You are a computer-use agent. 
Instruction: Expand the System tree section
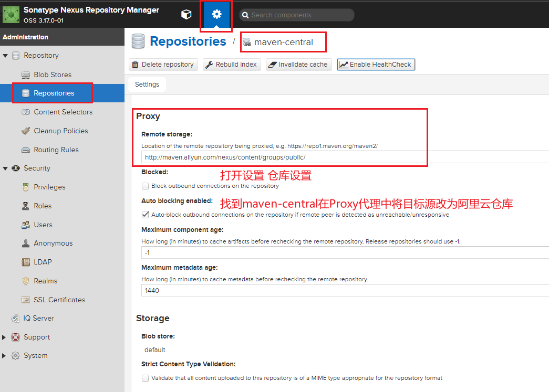[x=4, y=356]
